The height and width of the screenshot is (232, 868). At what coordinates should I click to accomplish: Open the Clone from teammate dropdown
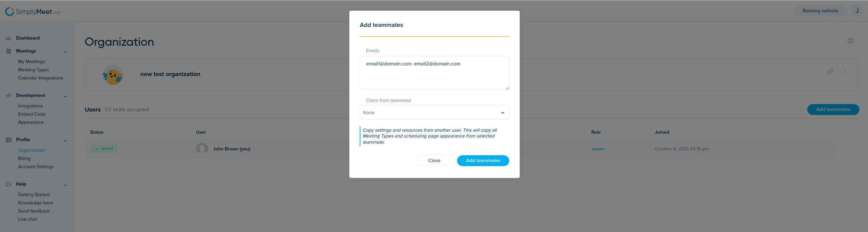click(434, 113)
